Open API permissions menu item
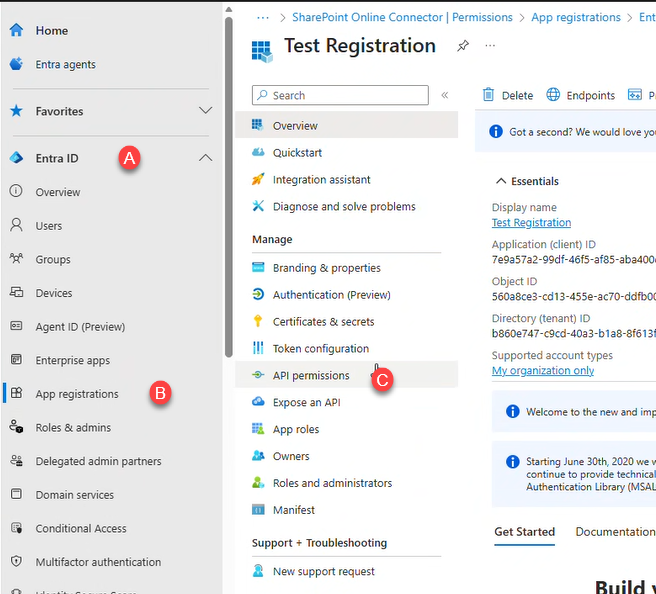The height and width of the screenshot is (594, 656). click(311, 376)
